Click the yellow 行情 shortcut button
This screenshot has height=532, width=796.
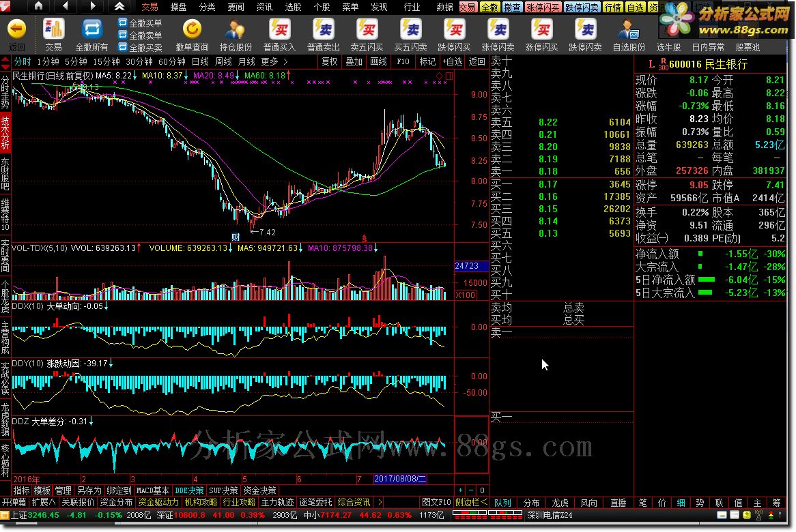(x=613, y=7)
